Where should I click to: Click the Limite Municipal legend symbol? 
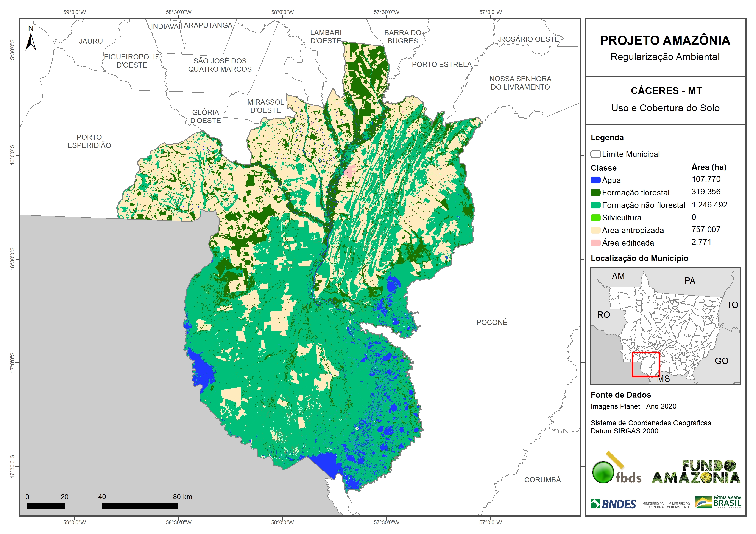coord(595,154)
